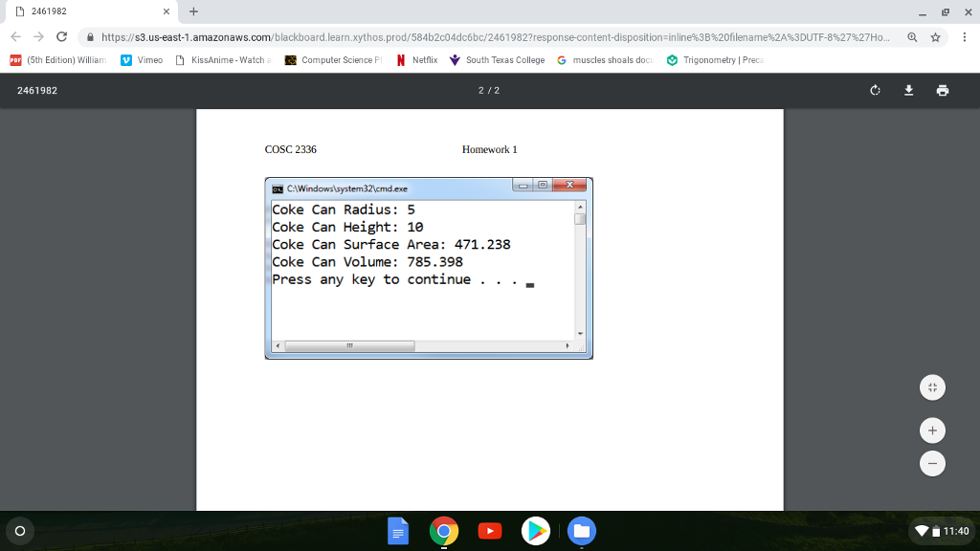Select the 2461982 browser tab
The width and height of the screenshot is (980, 551).
[91, 11]
